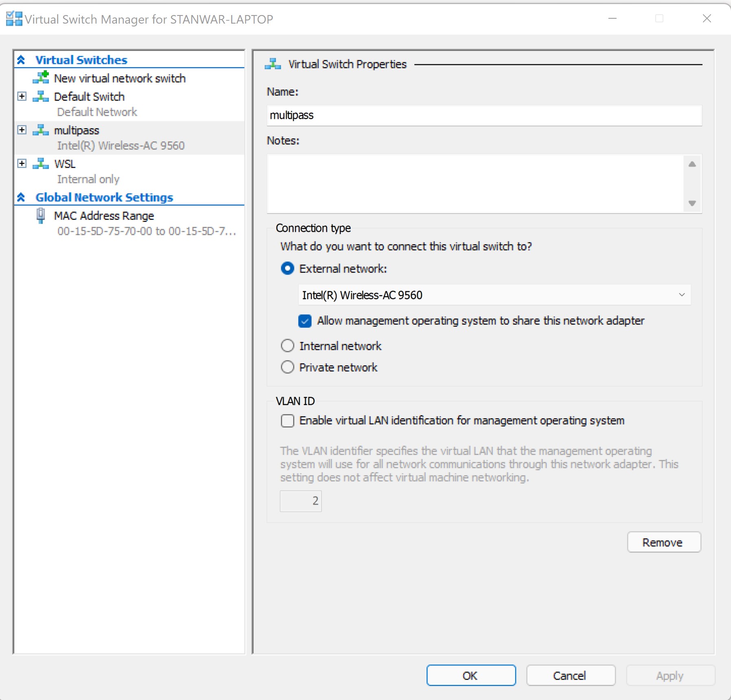
Task: Click the Remove button
Action: (664, 542)
